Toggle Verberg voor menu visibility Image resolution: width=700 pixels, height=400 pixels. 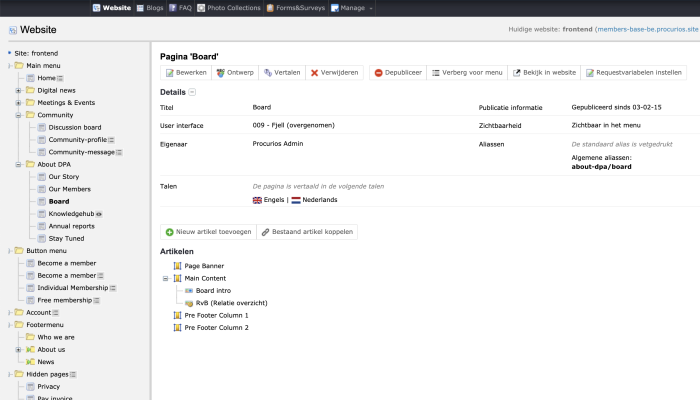pos(467,73)
